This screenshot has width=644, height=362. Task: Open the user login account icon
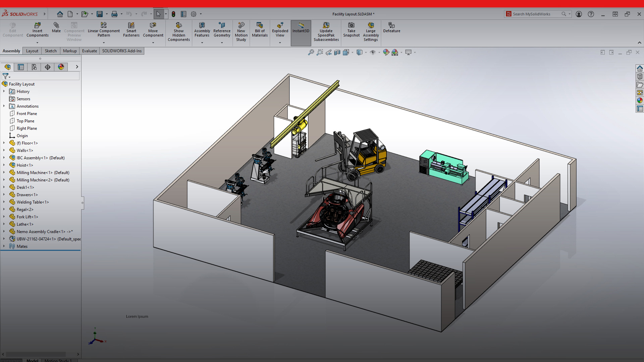pos(579,14)
